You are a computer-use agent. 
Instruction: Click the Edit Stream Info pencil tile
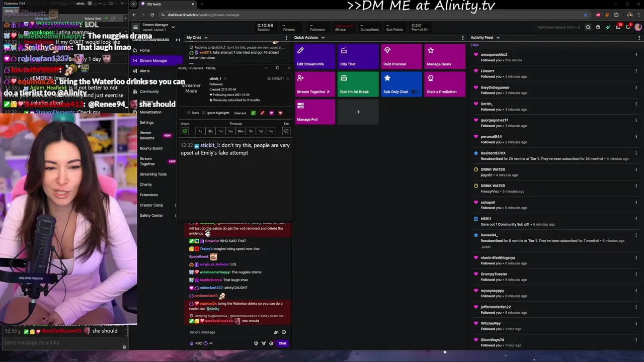(314, 56)
